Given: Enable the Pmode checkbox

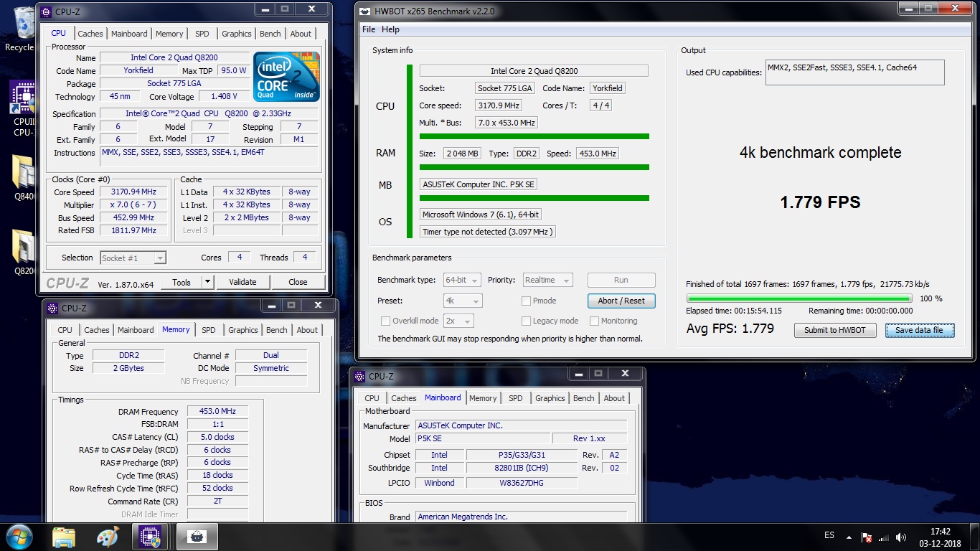Looking at the screenshot, I should point(527,301).
